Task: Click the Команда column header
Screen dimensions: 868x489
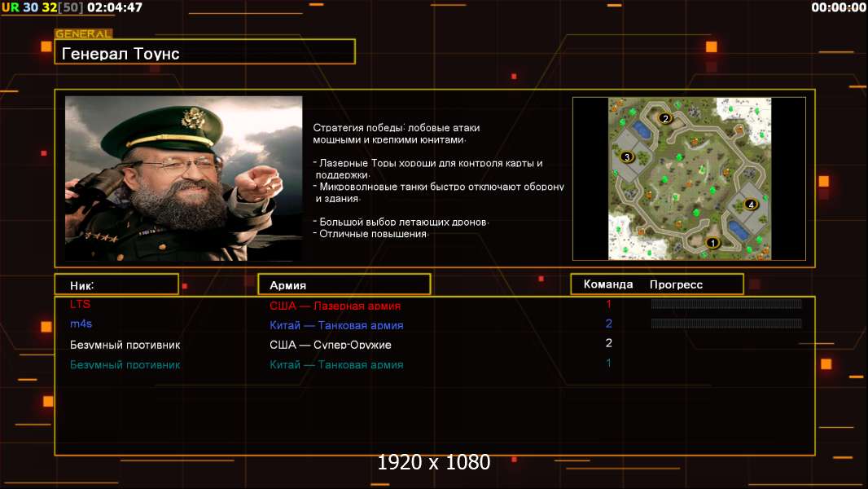Action: (608, 284)
